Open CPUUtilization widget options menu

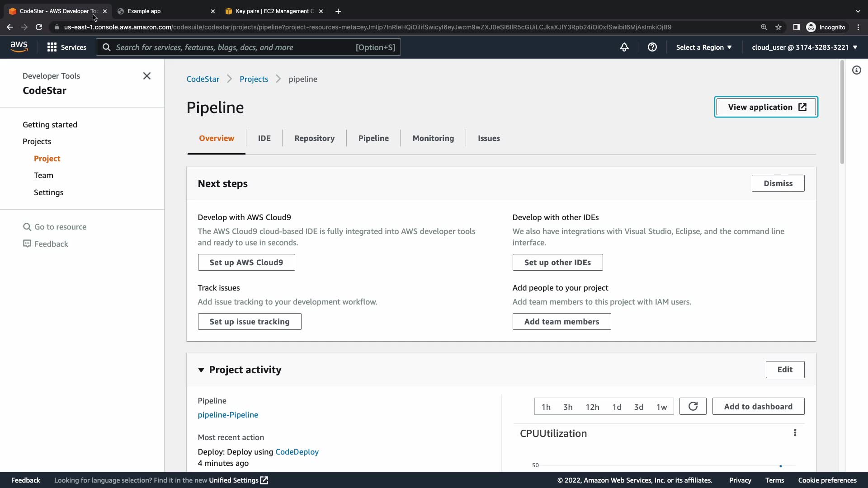click(x=795, y=433)
